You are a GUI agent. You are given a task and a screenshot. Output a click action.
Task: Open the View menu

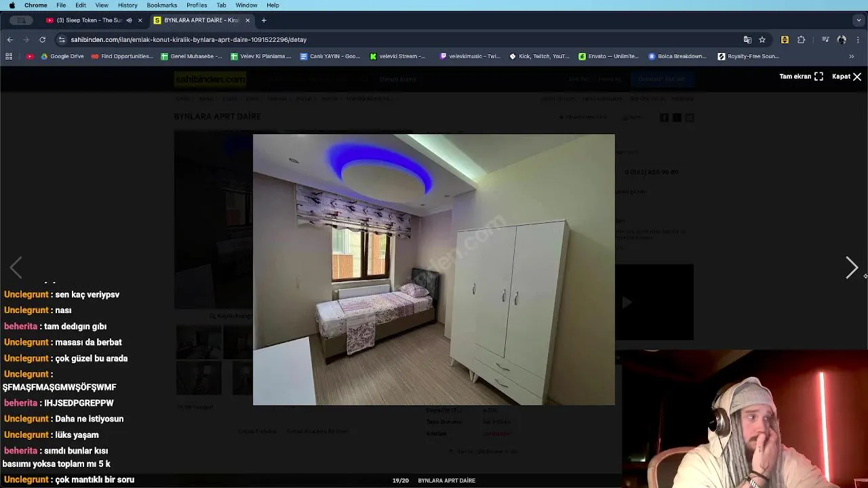[x=102, y=5]
